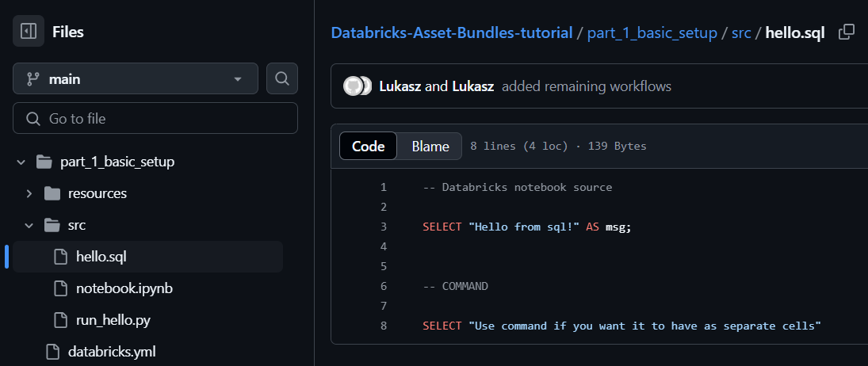
Task: Select the resources folder row
Action: coord(147,193)
